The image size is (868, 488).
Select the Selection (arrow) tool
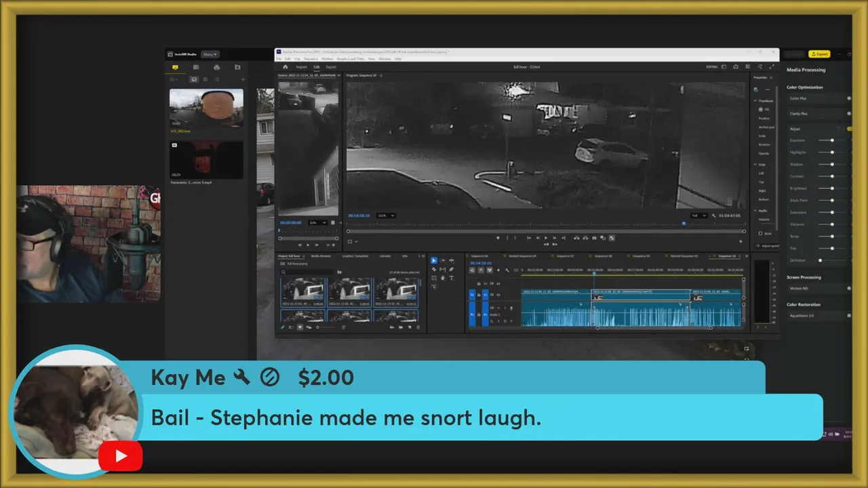pos(434,260)
